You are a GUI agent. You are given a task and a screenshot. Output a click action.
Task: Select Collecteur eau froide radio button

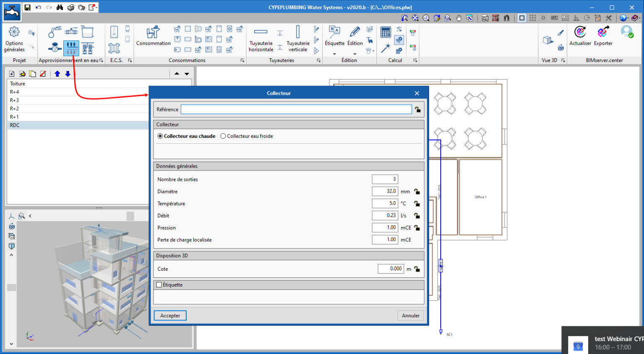[x=223, y=136]
